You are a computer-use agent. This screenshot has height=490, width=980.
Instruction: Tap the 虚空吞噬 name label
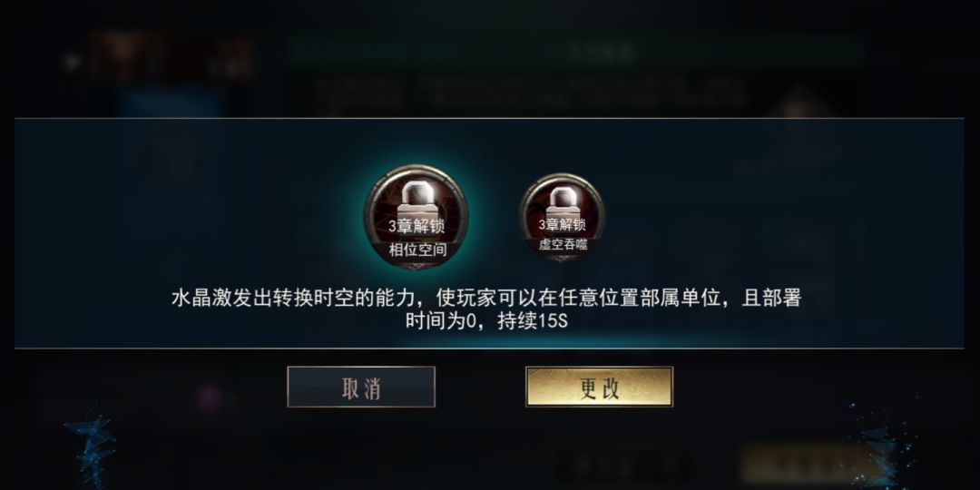tap(563, 244)
